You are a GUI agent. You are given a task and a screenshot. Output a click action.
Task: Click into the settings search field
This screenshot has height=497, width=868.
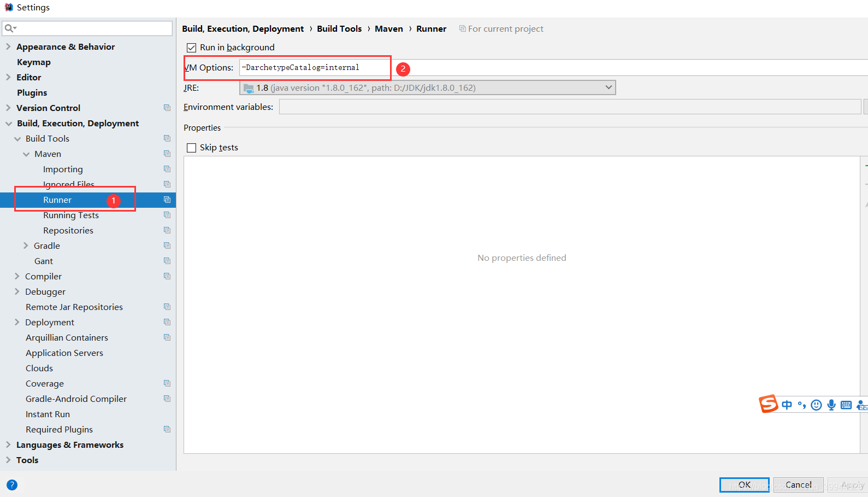[87, 28]
